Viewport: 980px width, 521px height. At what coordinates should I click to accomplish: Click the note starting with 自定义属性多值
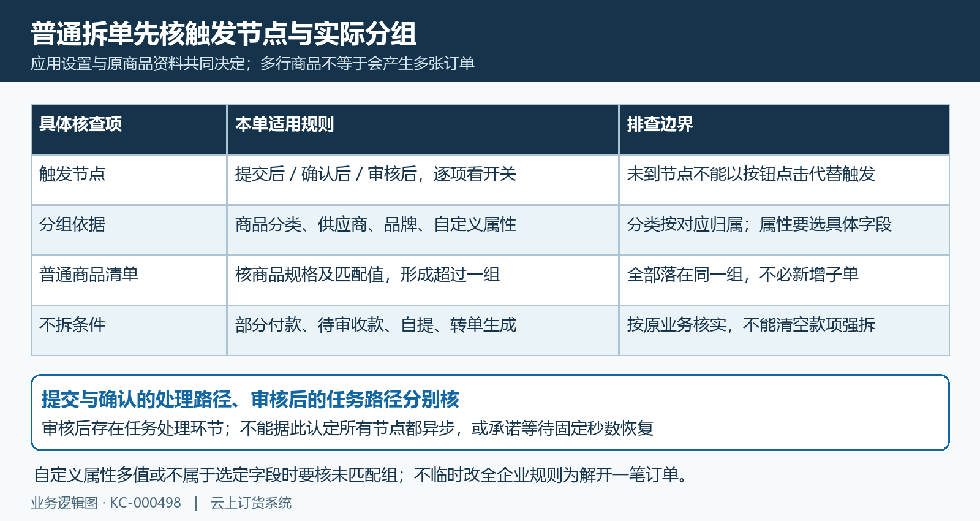[361, 475]
